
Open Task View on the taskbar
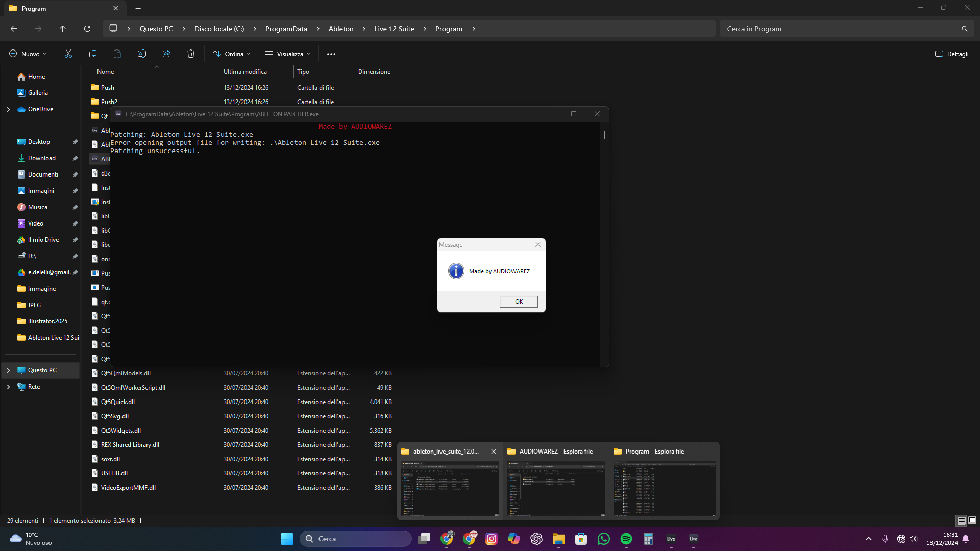[424, 539]
